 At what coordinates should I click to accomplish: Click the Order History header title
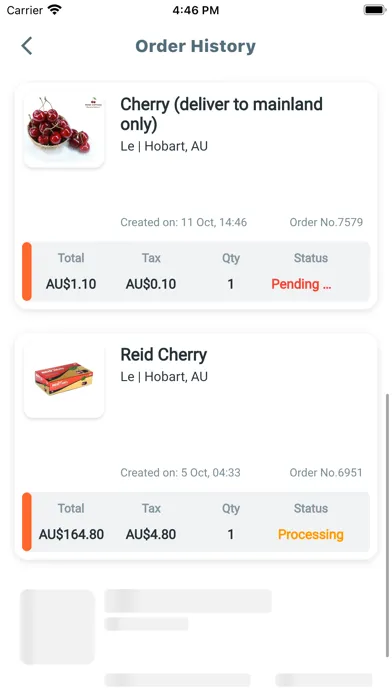pyautogui.click(x=195, y=46)
